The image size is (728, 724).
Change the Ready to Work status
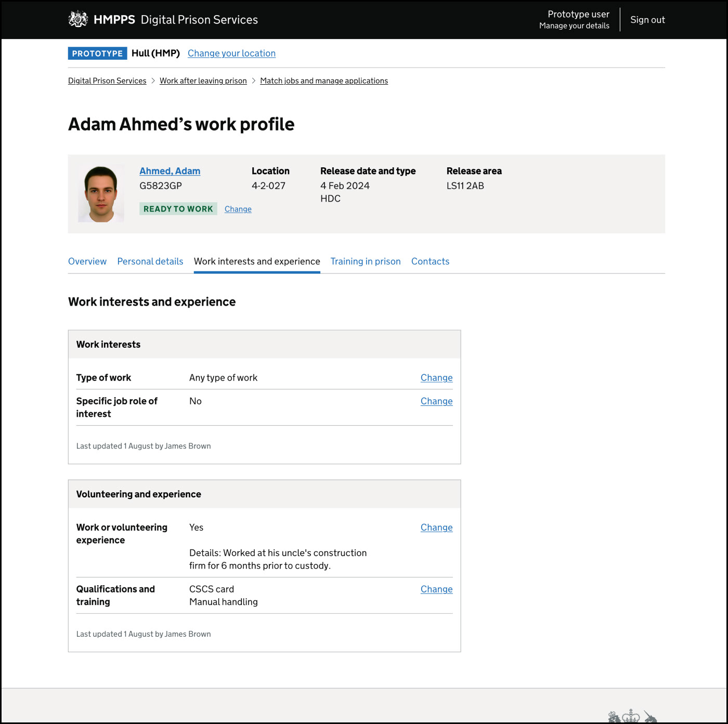(238, 209)
